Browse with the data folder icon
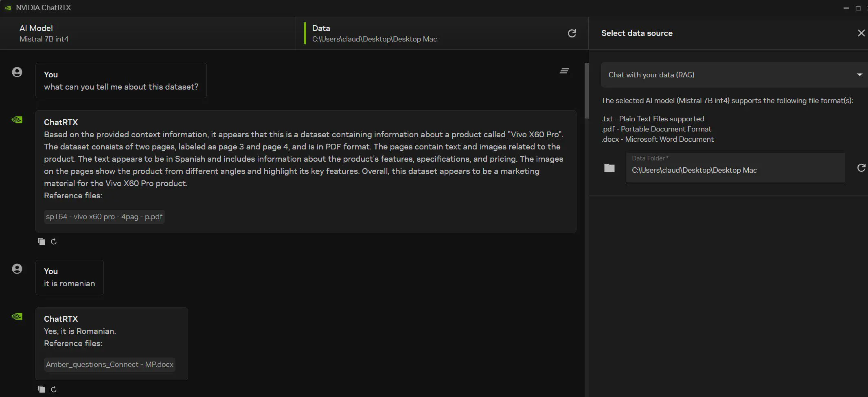Screen dimensions: 868x397 tap(609, 168)
